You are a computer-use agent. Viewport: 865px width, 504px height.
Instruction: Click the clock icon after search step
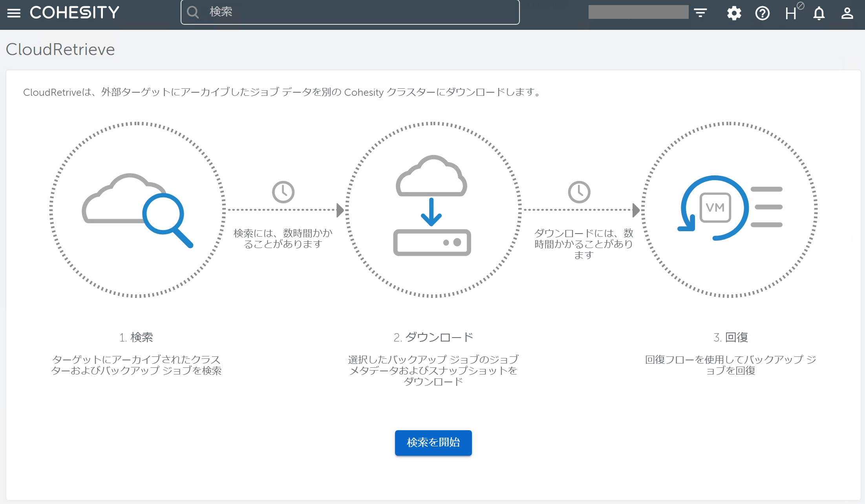tap(283, 192)
